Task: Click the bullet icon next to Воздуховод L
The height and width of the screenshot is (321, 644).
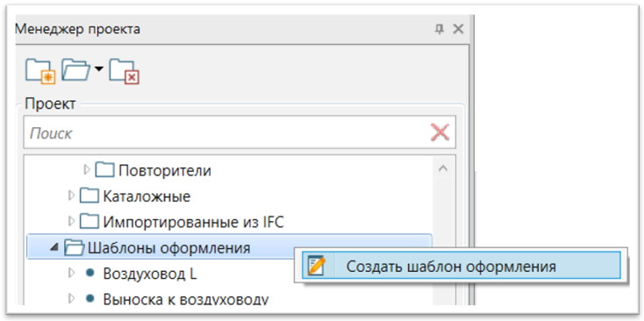Action: [x=90, y=274]
